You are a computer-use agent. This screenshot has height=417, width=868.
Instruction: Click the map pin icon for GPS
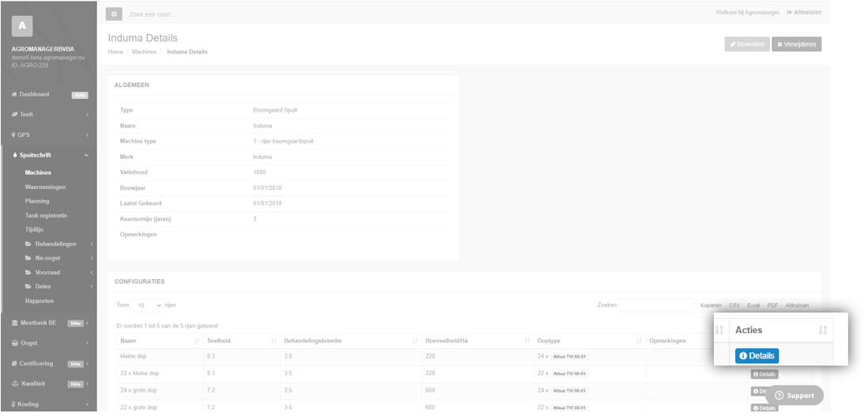[14, 135]
